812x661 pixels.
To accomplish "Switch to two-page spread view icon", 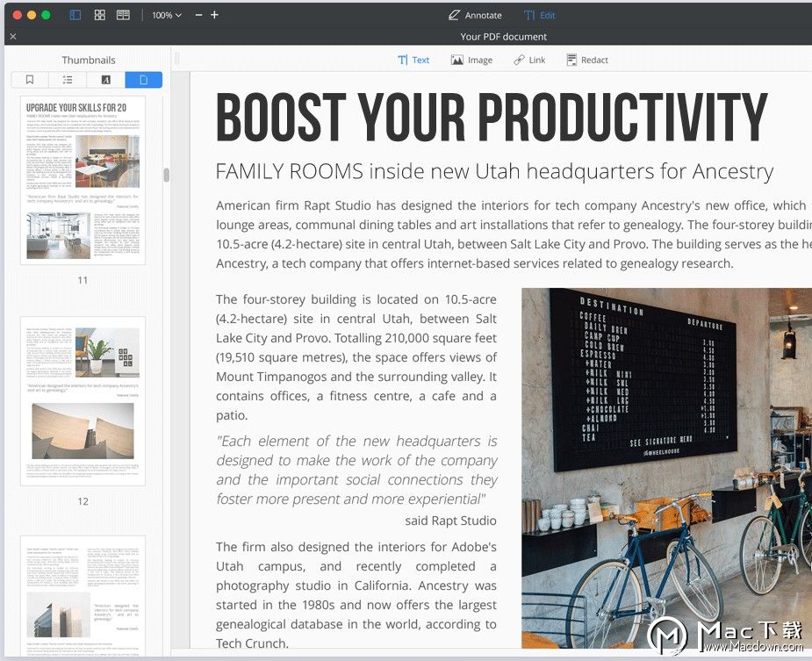I will point(123,15).
